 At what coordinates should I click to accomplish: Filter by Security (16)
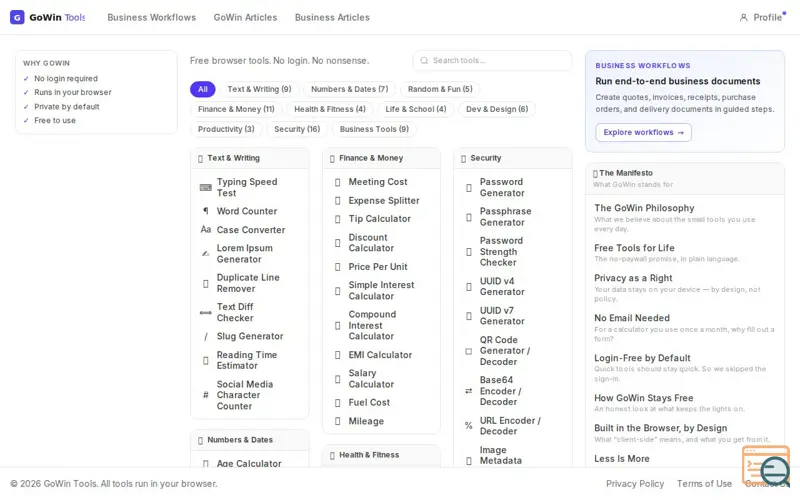tap(297, 129)
